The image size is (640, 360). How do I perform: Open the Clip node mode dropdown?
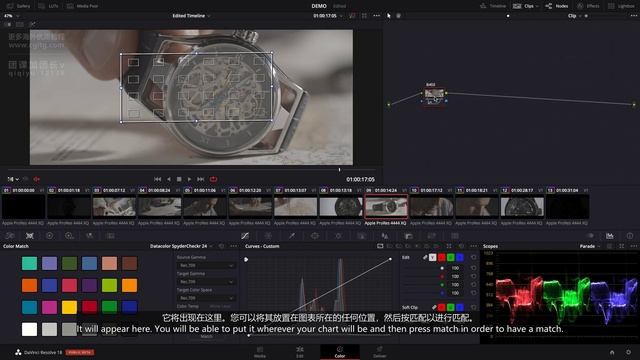coord(574,16)
